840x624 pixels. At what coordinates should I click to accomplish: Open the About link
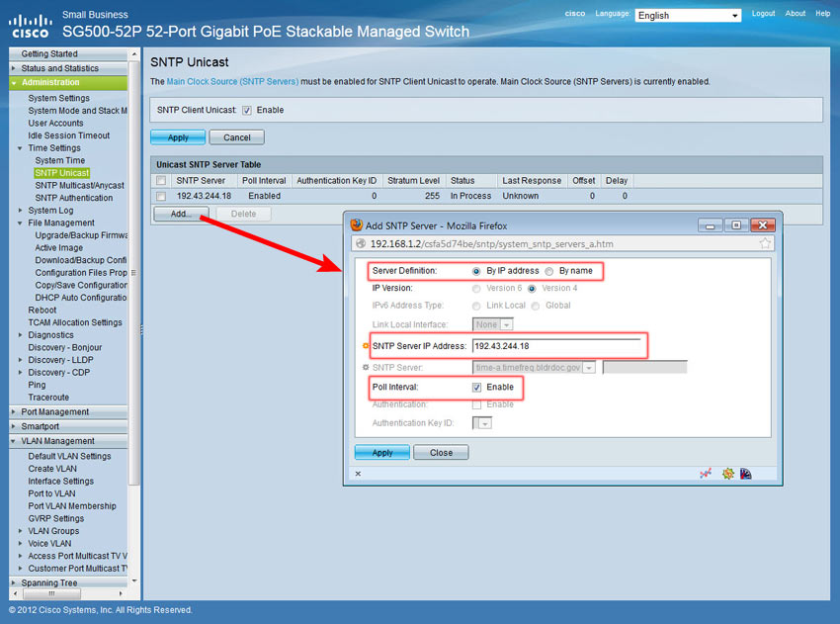click(795, 14)
